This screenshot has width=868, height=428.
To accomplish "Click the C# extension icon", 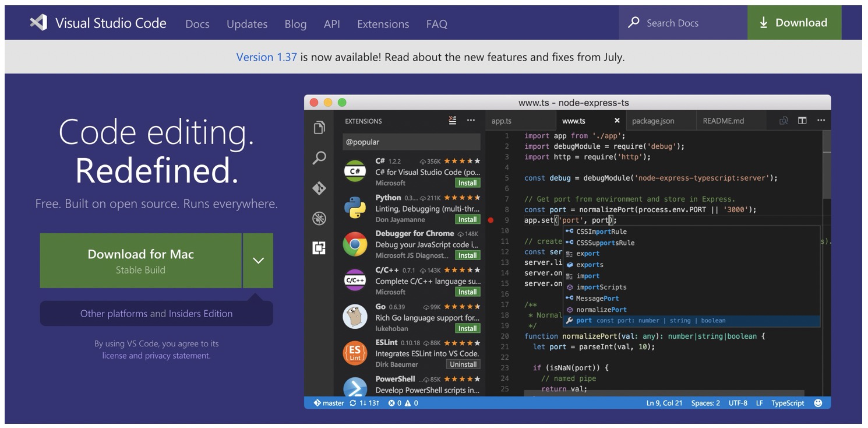I will [x=355, y=171].
